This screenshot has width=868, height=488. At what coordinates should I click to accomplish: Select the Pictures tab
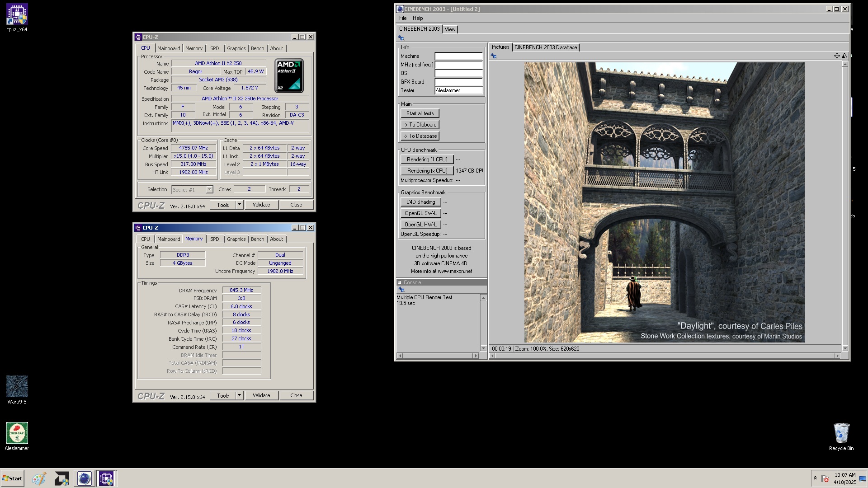(500, 47)
